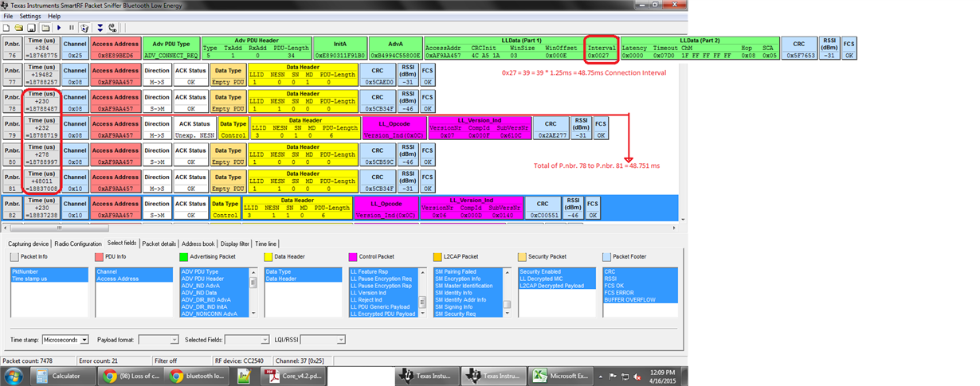Viewport: 980px width, 386px height.
Task: Pause packet capture with the pause icon
Action: 72,28
